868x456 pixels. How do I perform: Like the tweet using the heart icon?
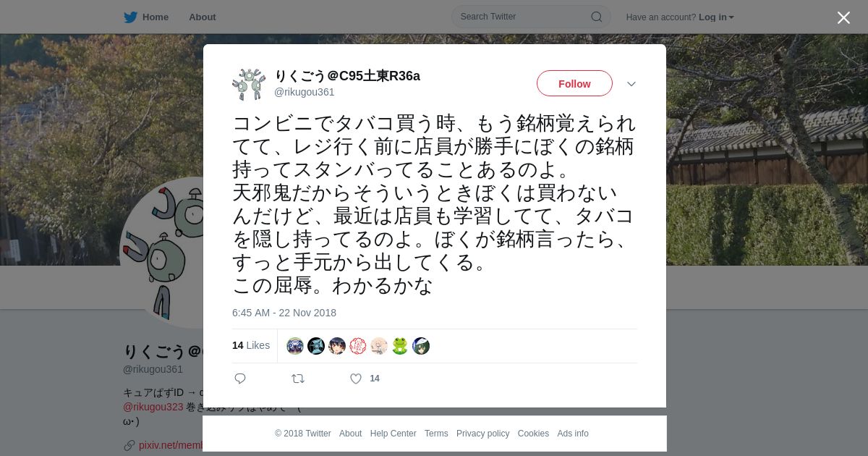pos(356,379)
